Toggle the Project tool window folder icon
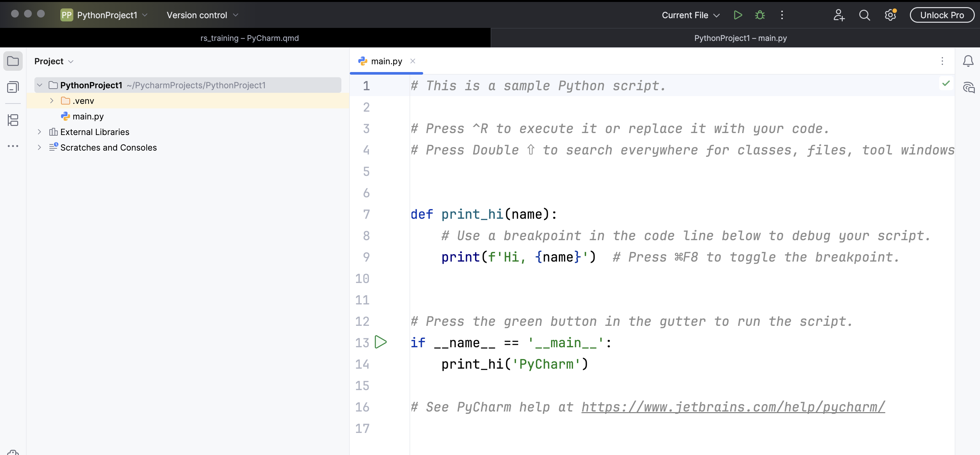980x455 pixels. (13, 61)
